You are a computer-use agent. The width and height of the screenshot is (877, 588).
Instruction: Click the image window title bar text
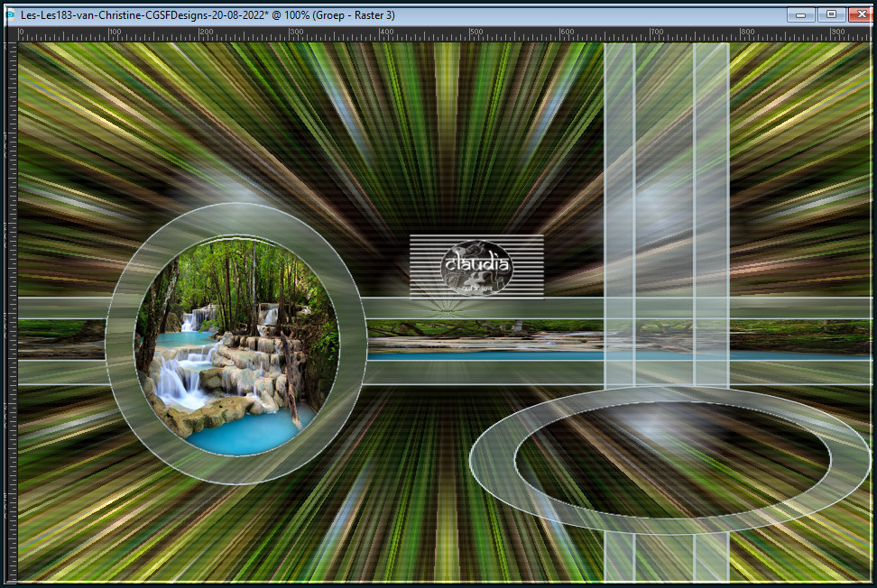click(x=208, y=15)
